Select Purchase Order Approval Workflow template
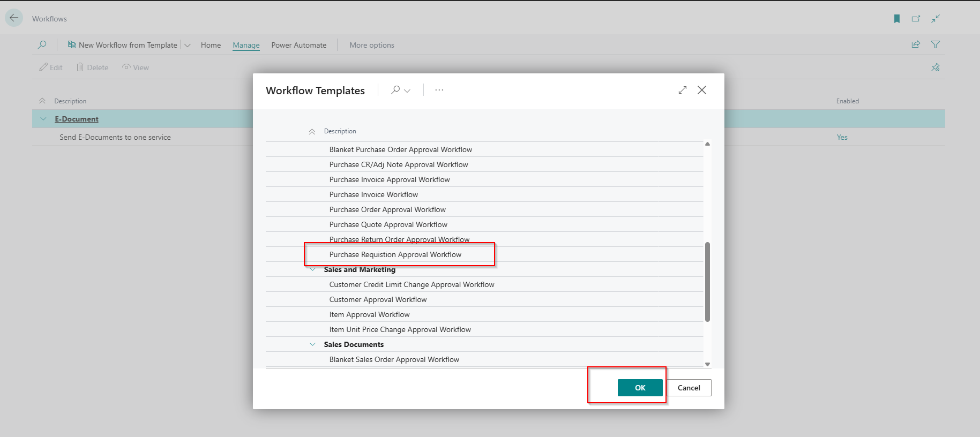 pyautogui.click(x=387, y=209)
